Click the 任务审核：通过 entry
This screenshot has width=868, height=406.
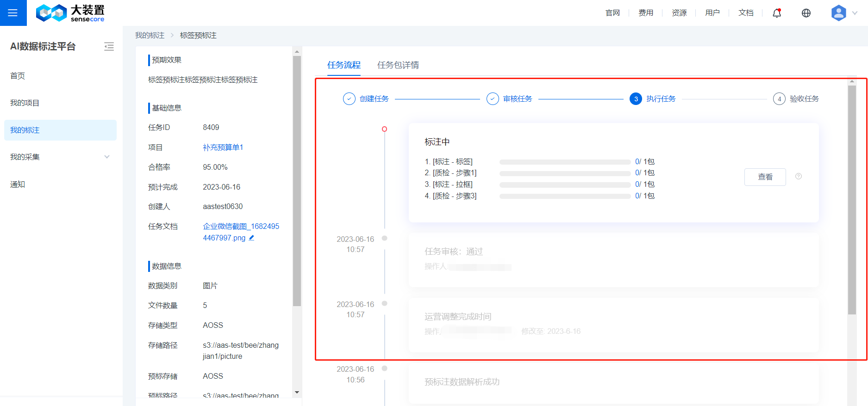pos(454,252)
